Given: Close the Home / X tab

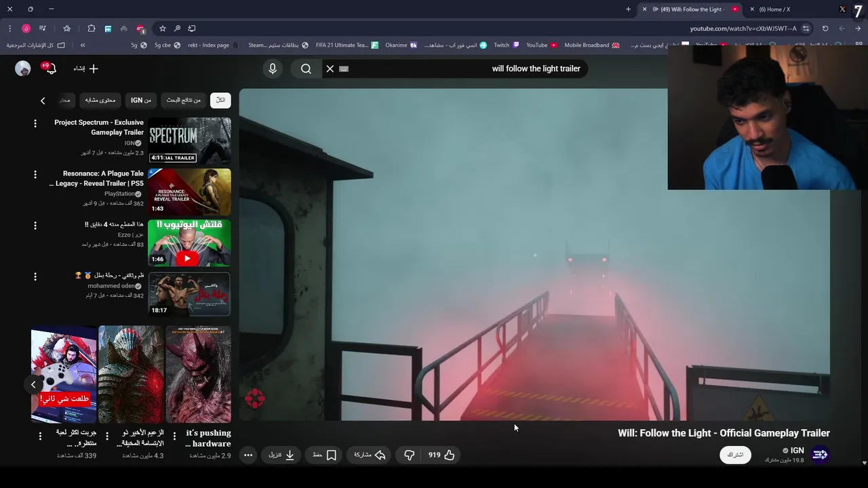Looking at the screenshot, I should (x=752, y=9).
